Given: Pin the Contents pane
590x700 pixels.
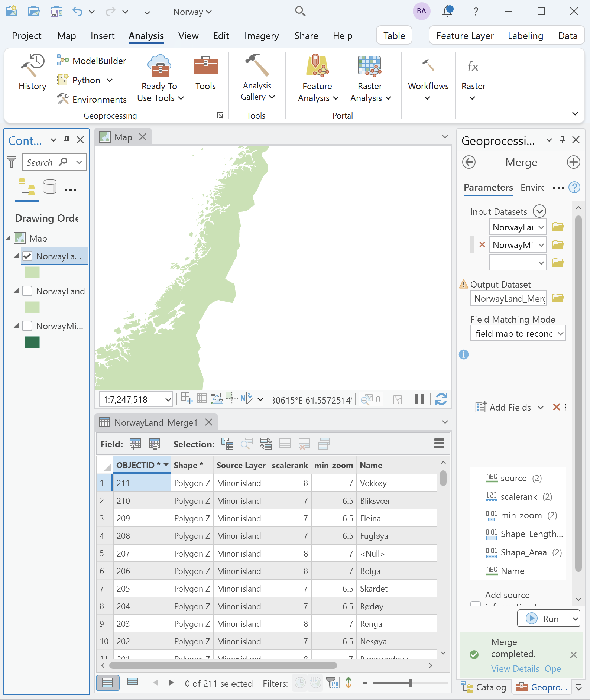Looking at the screenshot, I should pos(67,140).
